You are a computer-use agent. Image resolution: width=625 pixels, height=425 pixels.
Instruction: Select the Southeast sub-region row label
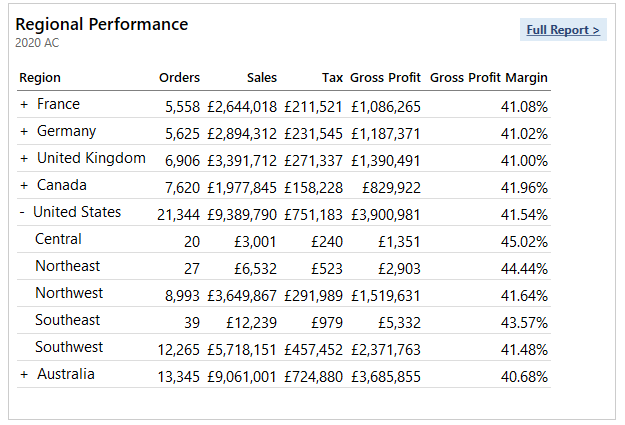click(x=67, y=320)
